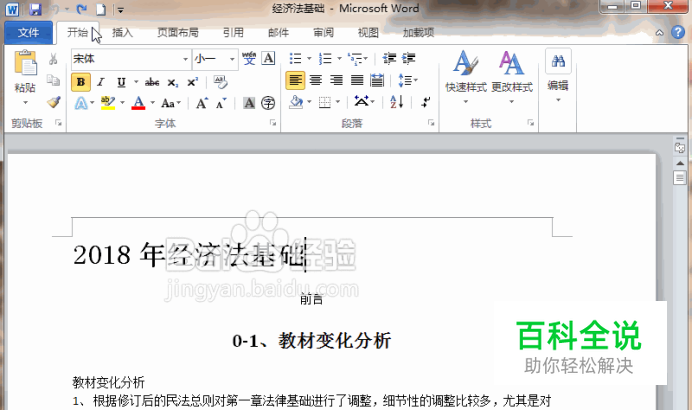Toggle character shading gray A

click(249, 103)
